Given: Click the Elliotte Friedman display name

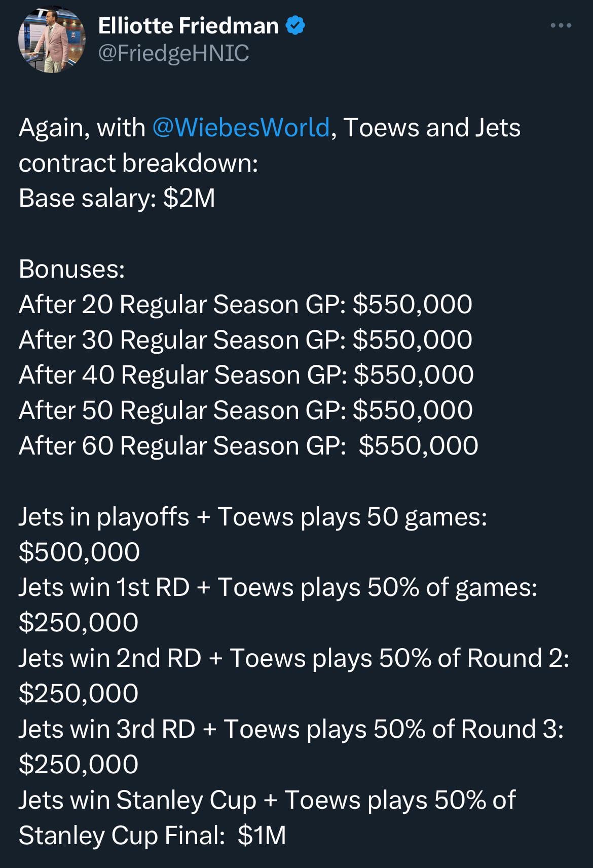Looking at the screenshot, I should pyautogui.click(x=188, y=25).
